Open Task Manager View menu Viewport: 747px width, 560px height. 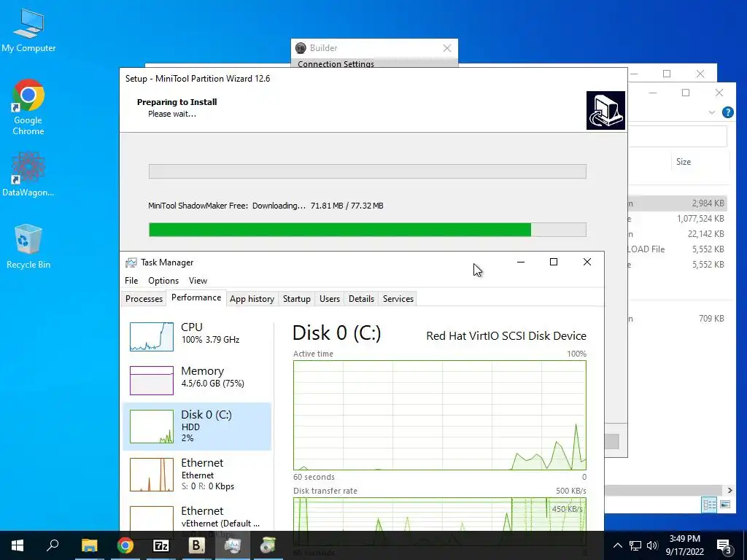(x=198, y=281)
